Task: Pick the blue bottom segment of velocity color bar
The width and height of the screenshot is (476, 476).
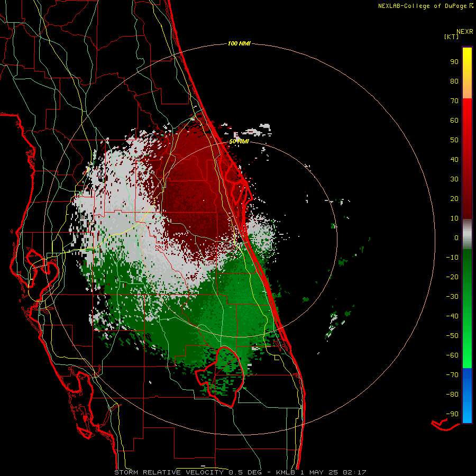Action: tap(467, 396)
